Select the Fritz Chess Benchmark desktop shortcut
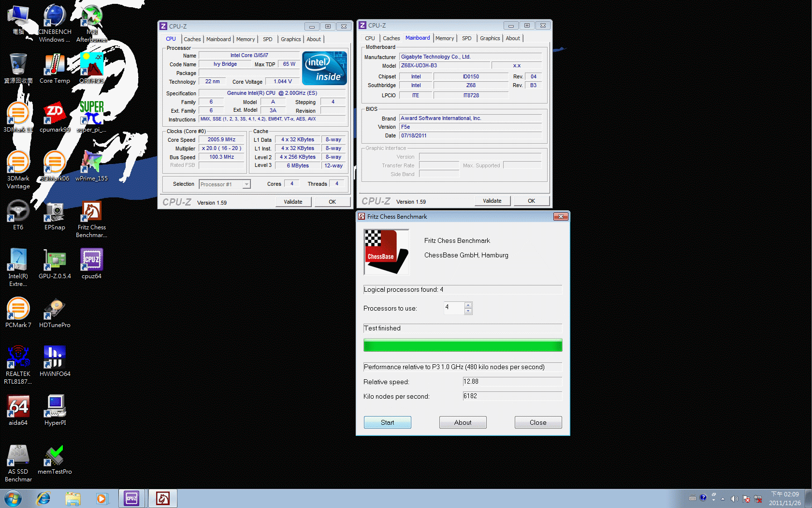The height and width of the screenshot is (508, 812). click(91, 219)
